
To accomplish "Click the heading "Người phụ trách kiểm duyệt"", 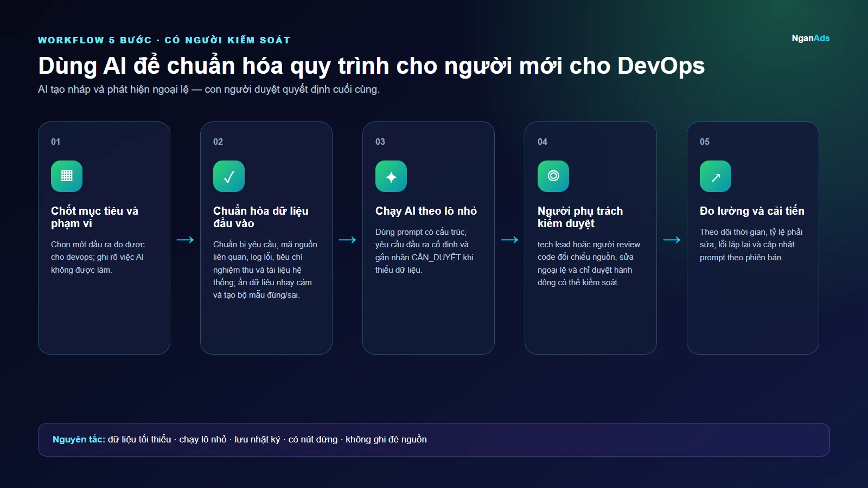I will (580, 217).
